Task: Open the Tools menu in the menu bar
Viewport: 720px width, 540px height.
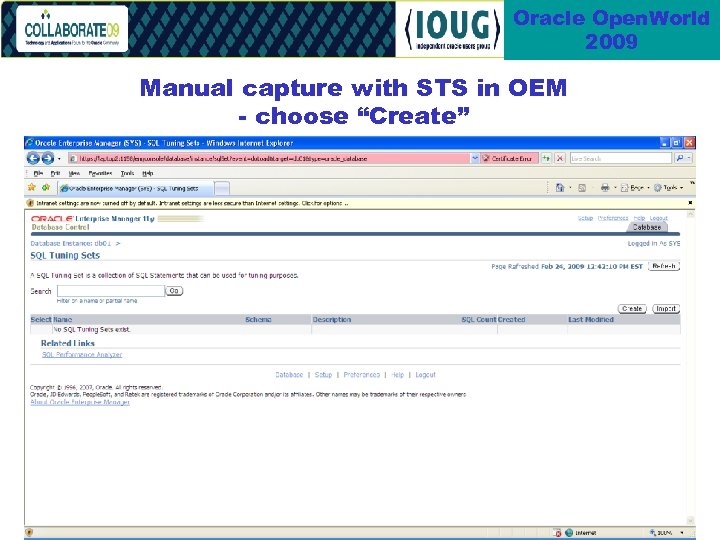Action: tap(127, 173)
